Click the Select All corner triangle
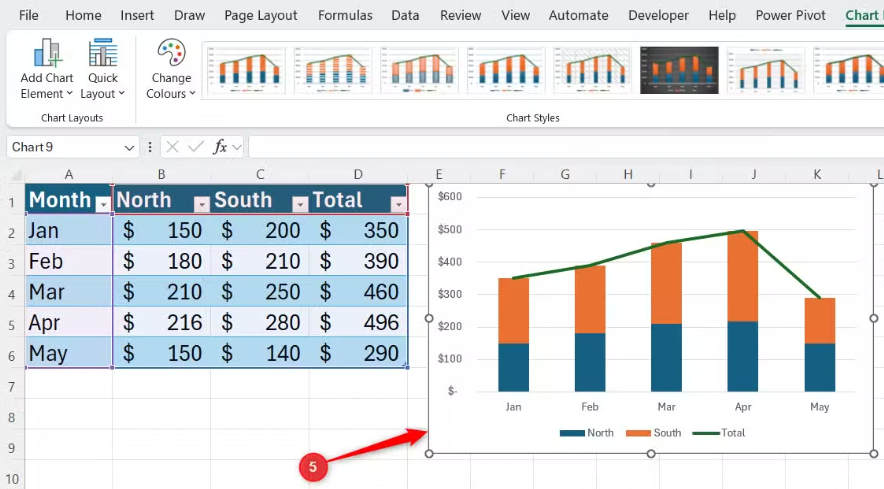This screenshot has width=884, height=489. pos(16,175)
